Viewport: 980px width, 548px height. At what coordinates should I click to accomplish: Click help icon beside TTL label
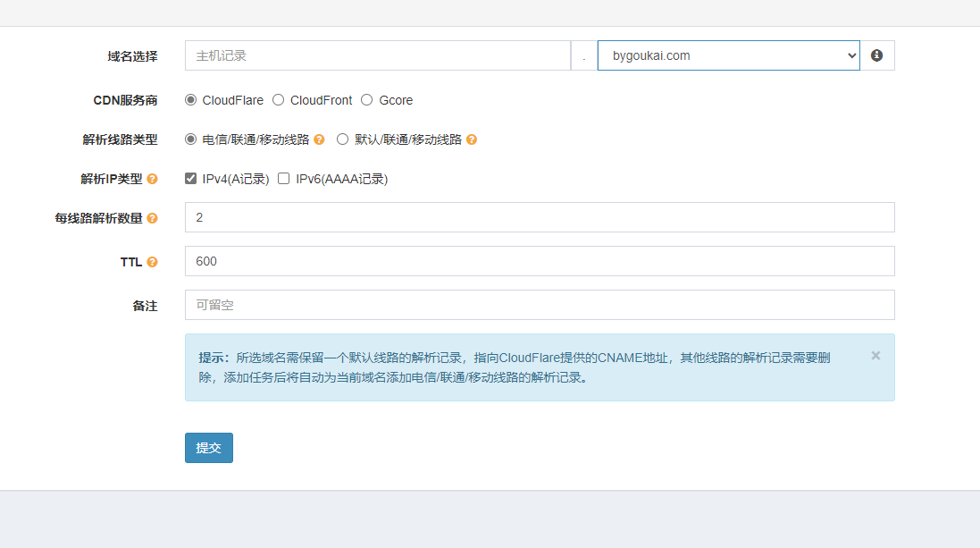tap(152, 262)
